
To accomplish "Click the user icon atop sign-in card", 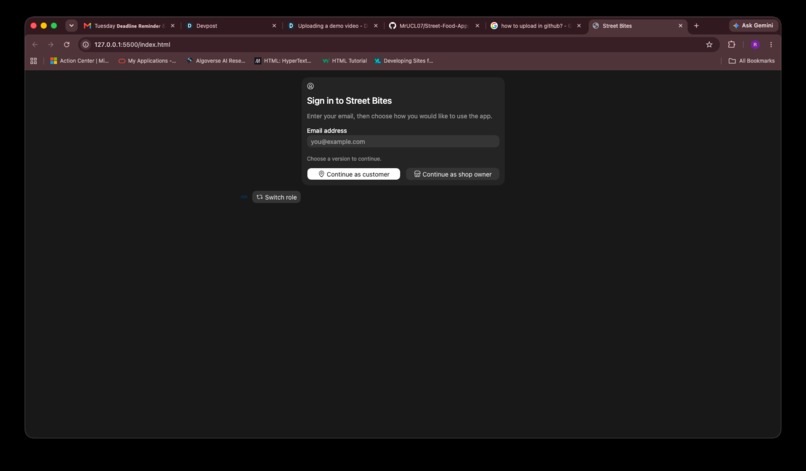I will [x=310, y=86].
